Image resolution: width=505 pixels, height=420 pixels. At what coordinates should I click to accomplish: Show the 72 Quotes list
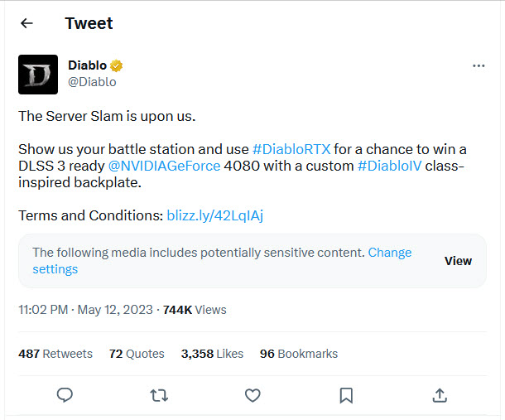tap(137, 354)
